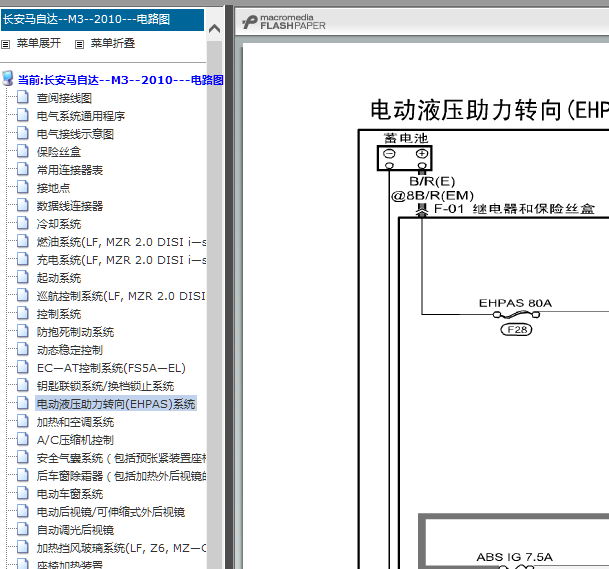Select the root node 当前:长安马自达--M3--2010---电路图
The width and height of the screenshot is (609, 569).
tap(120, 80)
